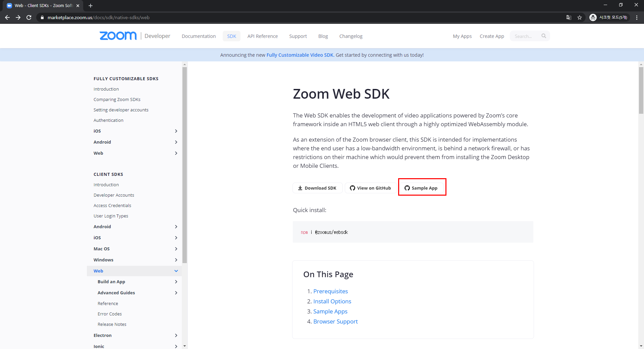Open Setting developer accounts
Screen dimensions: 644x349
(x=121, y=110)
